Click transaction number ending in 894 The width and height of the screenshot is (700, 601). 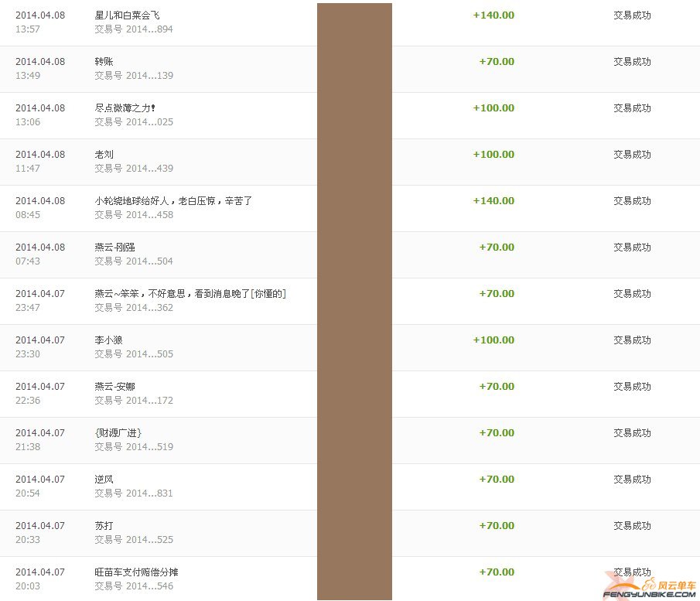(x=134, y=29)
